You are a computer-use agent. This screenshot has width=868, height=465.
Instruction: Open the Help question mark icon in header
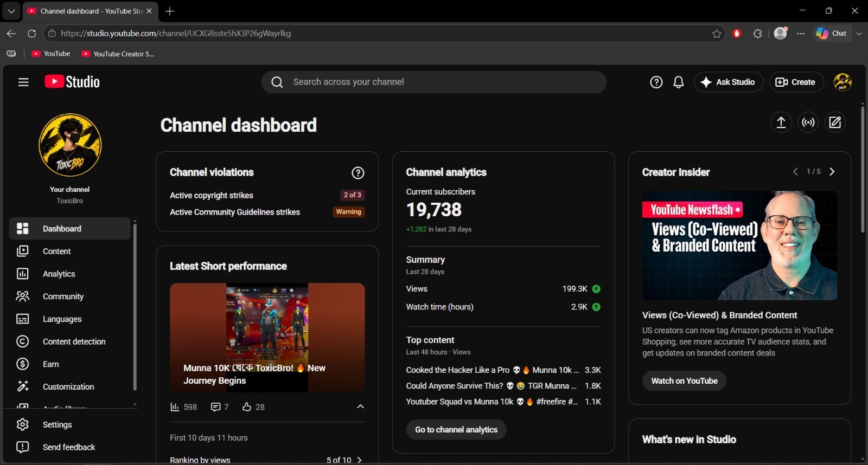[656, 82]
